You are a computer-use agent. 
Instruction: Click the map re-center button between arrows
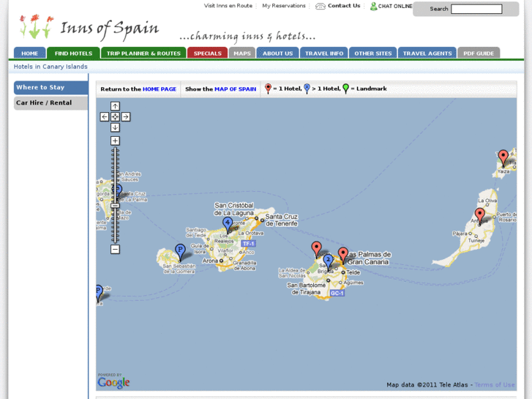pyautogui.click(x=115, y=117)
